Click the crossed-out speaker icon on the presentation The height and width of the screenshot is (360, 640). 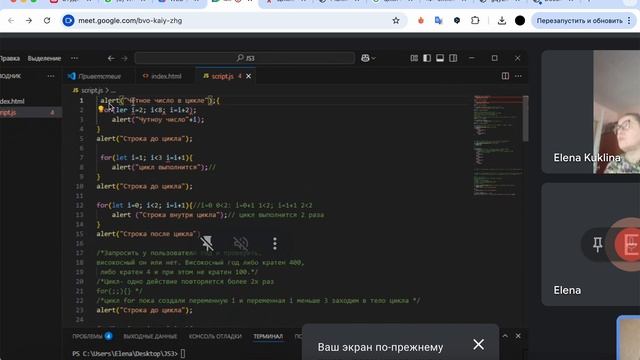(x=241, y=244)
